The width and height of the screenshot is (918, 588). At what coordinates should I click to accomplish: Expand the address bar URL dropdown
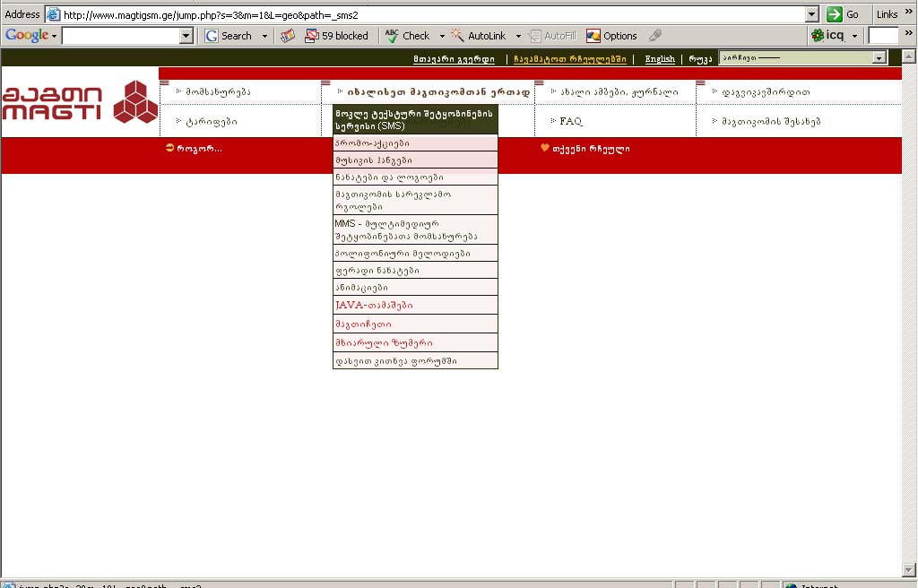[812, 14]
